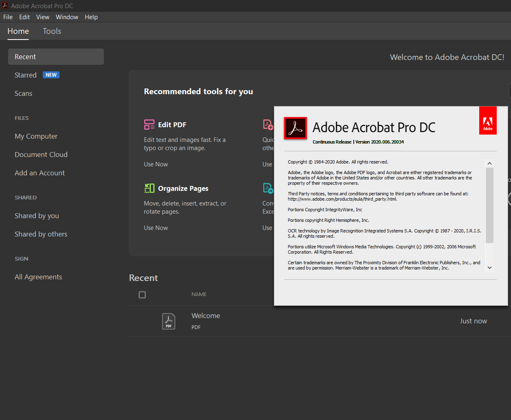Click the NEW badge next to Starred
This screenshot has height=420, width=511.
click(51, 75)
